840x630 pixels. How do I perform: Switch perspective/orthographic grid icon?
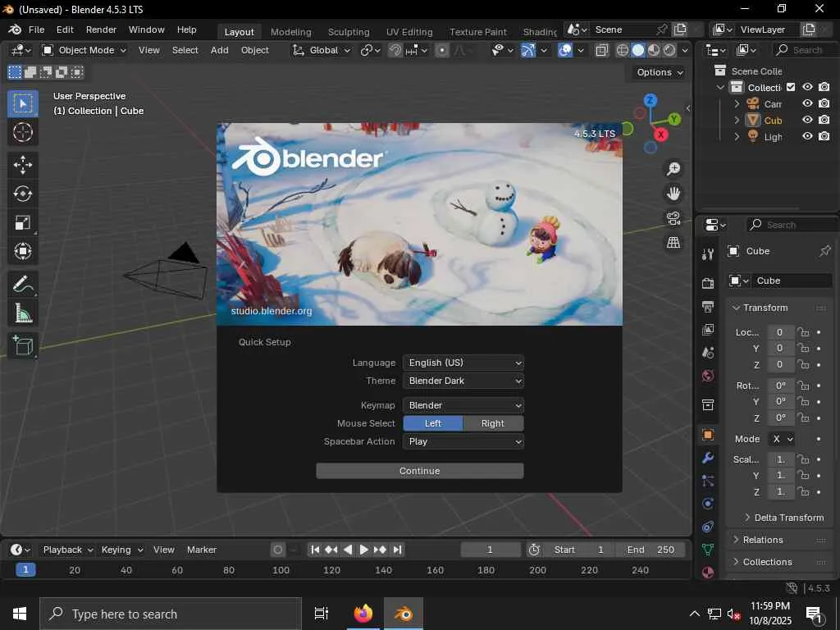(x=673, y=243)
